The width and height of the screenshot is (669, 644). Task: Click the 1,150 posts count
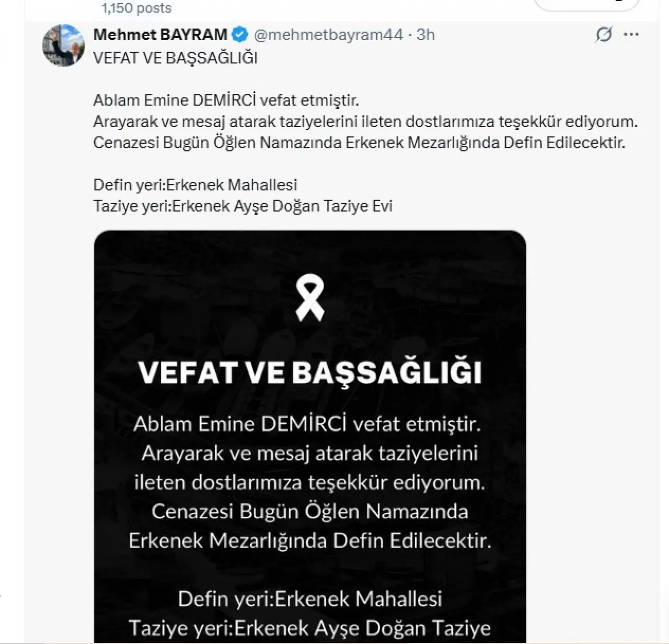(136, 8)
